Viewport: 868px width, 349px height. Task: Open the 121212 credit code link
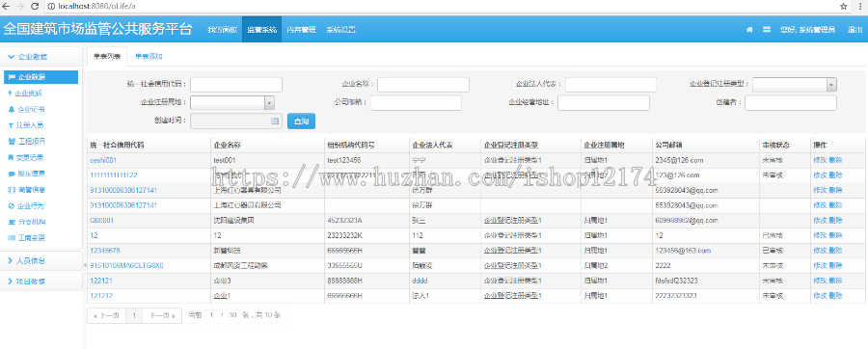[101, 296]
